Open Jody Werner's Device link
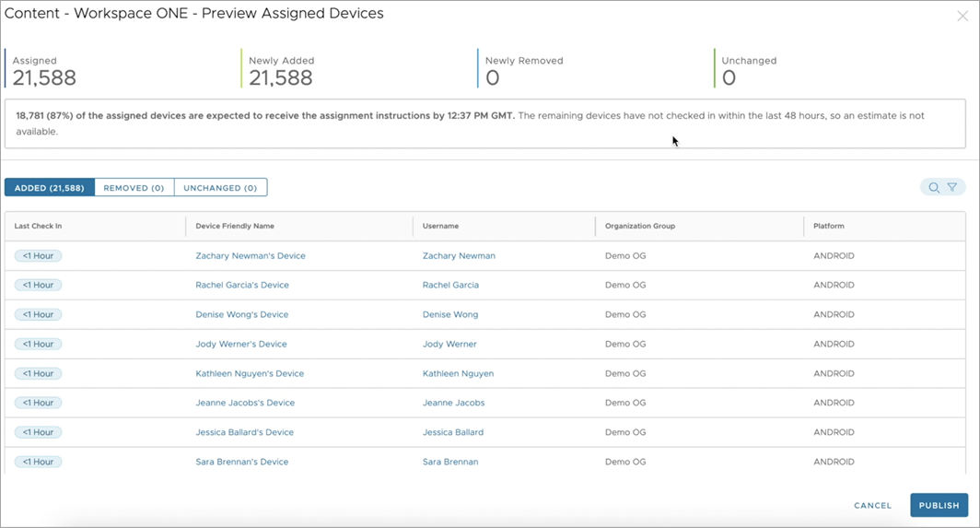This screenshot has height=528, width=980. click(x=241, y=344)
